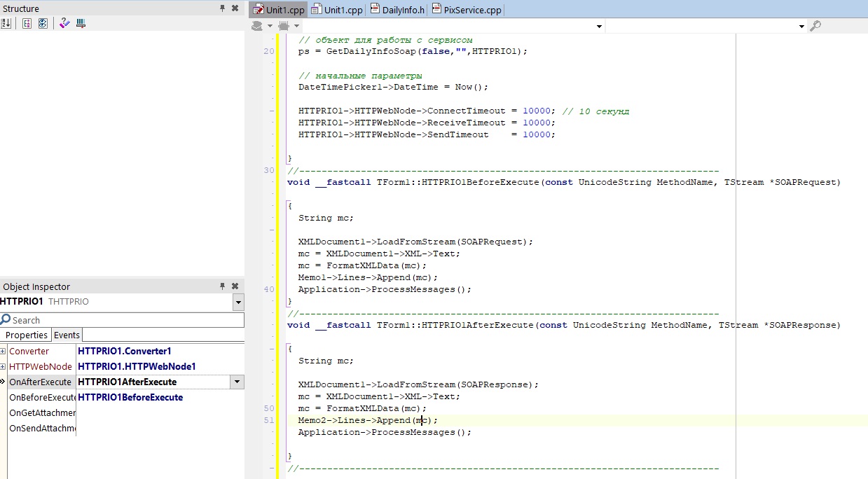Click the '// 10 секунд' comment

[595, 111]
